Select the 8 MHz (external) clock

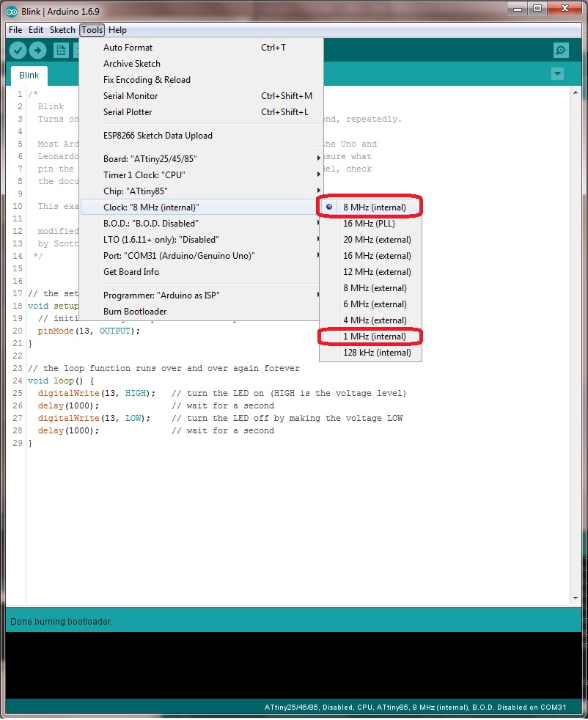pyautogui.click(x=370, y=288)
